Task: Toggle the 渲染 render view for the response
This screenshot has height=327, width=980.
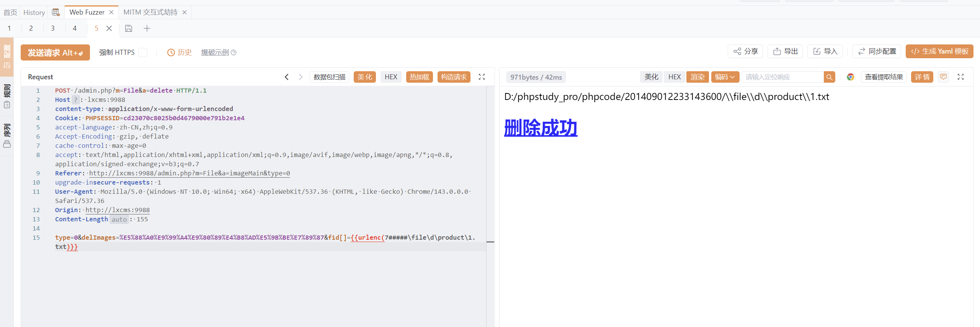Action: tap(697, 77)
